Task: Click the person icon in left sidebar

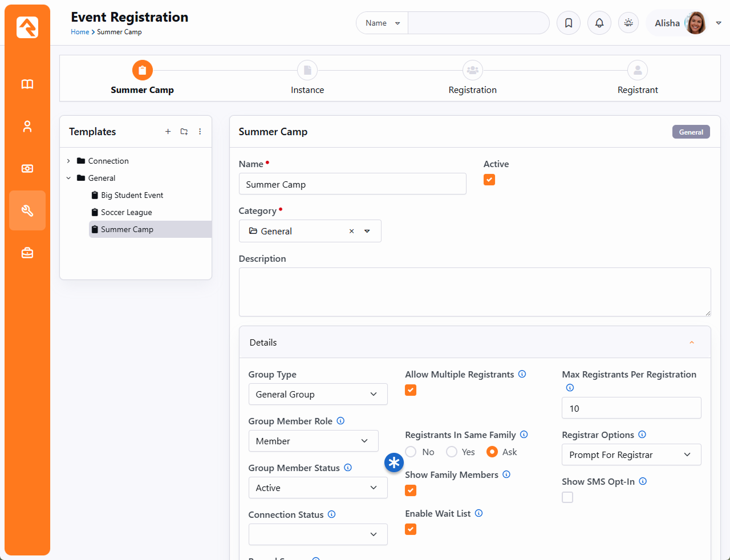Action: 27,127
